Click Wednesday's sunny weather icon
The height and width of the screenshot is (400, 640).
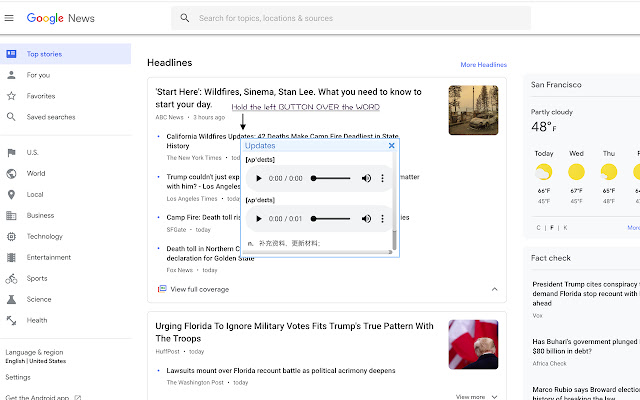click(x=576, y=172)
